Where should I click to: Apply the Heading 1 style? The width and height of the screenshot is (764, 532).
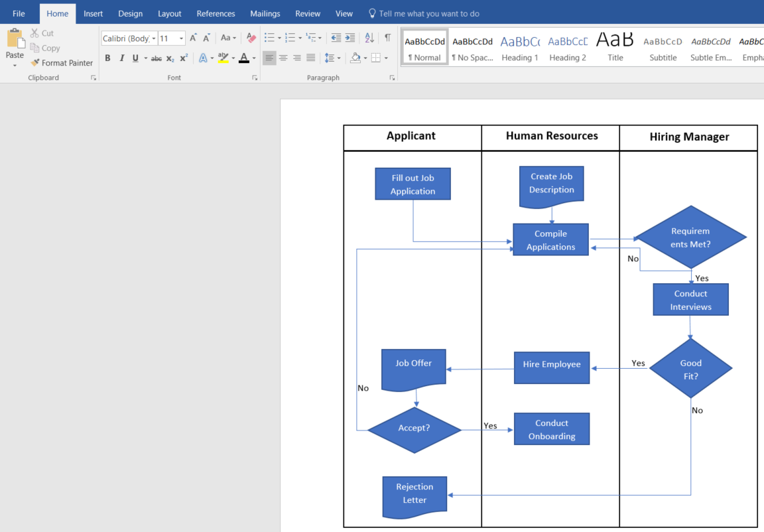[520, 48]
